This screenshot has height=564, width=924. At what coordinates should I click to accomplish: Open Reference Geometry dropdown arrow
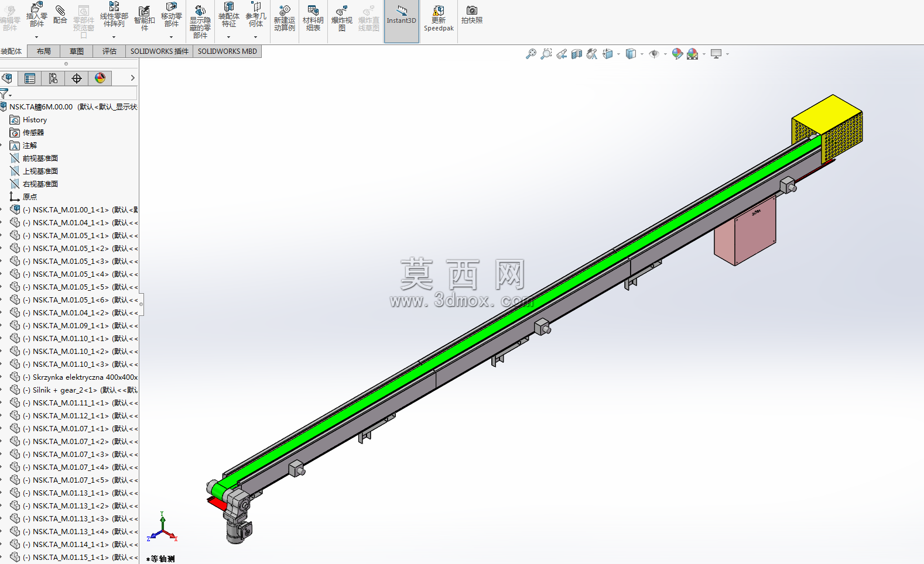255,37
